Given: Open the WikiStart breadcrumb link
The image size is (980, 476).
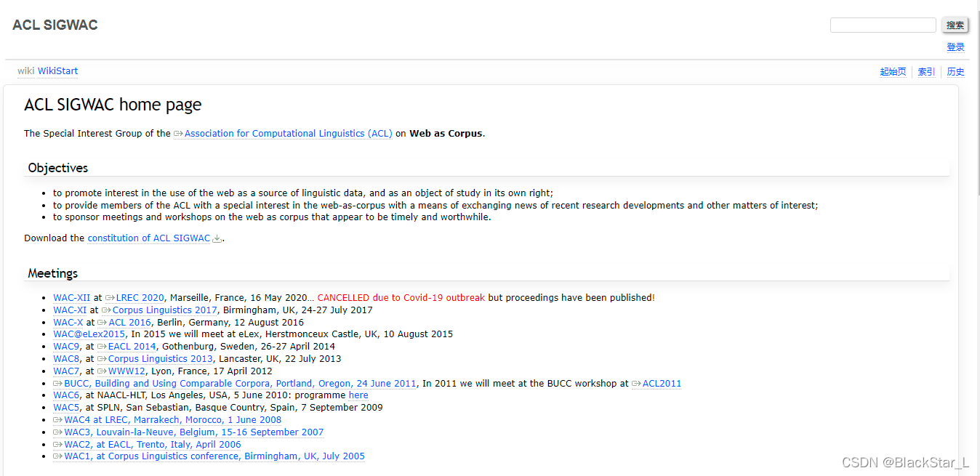Looking at the screenshot, I should point(57,71).
